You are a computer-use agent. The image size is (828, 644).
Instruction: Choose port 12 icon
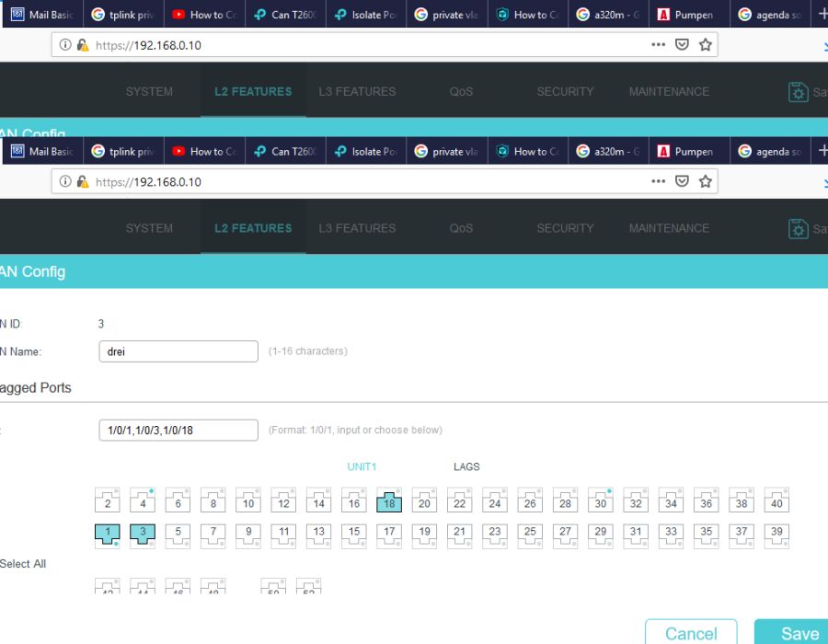(283, 500)
